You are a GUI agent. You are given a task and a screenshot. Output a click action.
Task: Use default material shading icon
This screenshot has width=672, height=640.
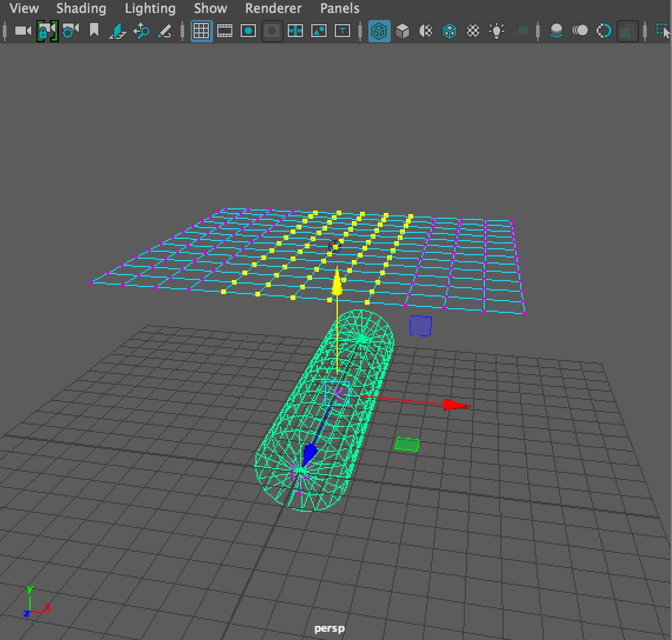point(426,31)
